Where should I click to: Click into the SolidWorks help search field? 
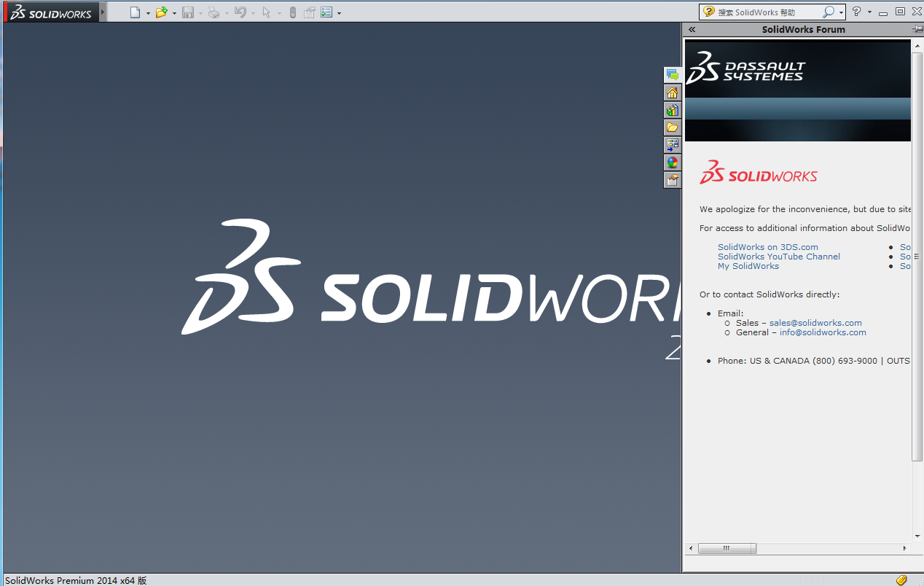click(x=768, y=12)
